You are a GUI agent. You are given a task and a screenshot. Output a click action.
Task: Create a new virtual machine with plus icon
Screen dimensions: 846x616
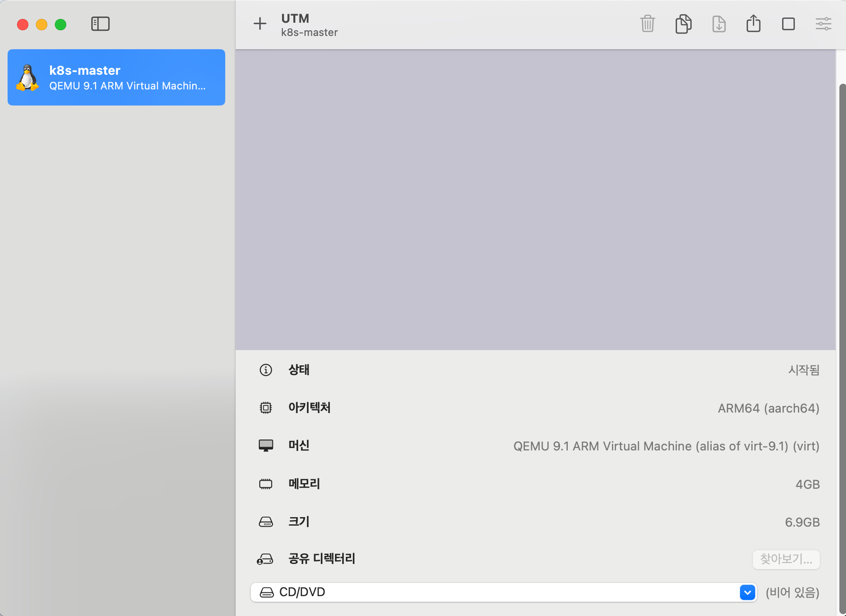[260, 24]
